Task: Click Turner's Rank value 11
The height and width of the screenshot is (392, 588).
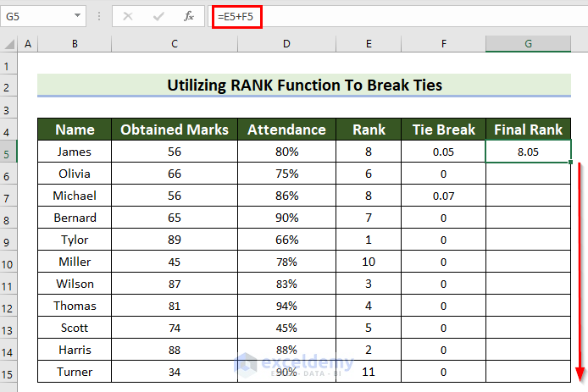Action: point(369,372)
